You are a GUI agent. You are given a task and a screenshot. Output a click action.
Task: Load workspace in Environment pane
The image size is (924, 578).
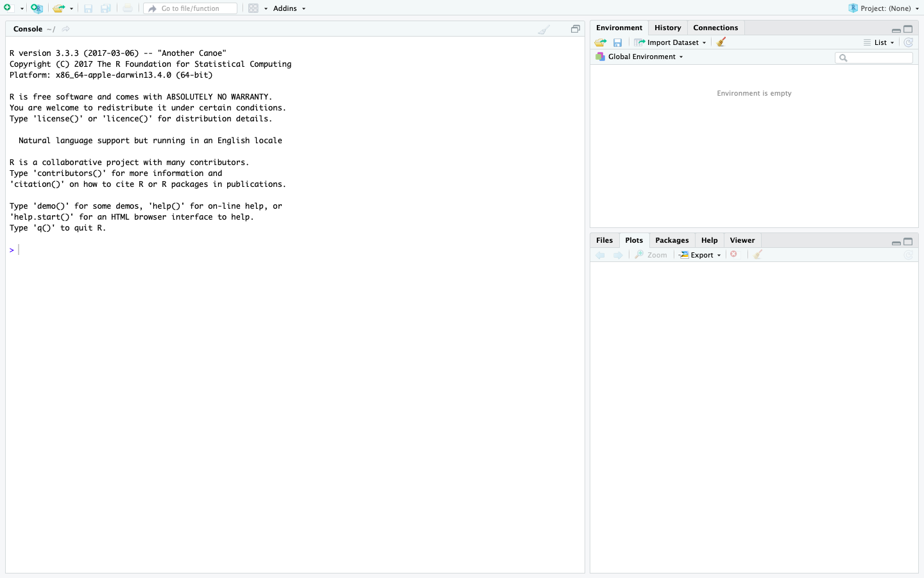tap(601, 42)
